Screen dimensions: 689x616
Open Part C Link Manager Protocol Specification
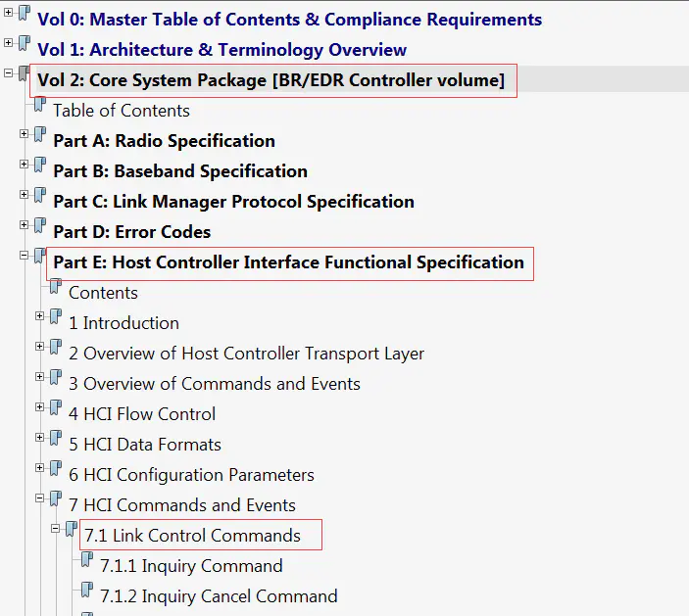tap(233, 202)
